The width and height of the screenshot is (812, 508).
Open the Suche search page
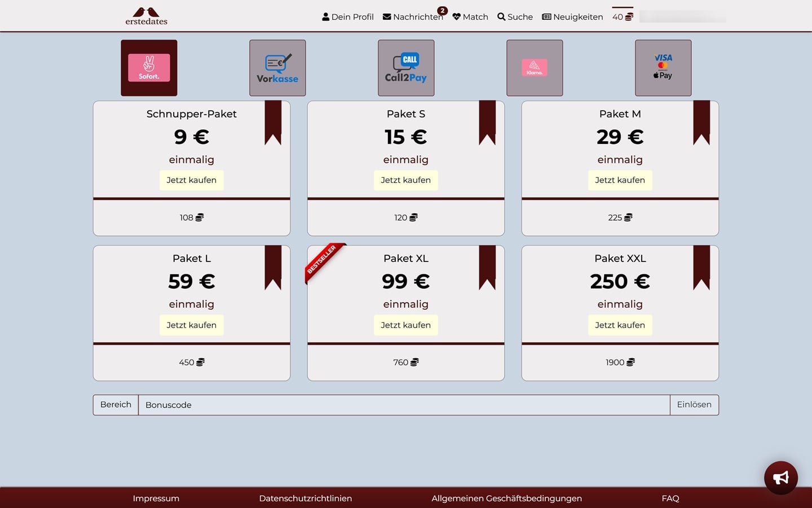click(x=515, y=17)
